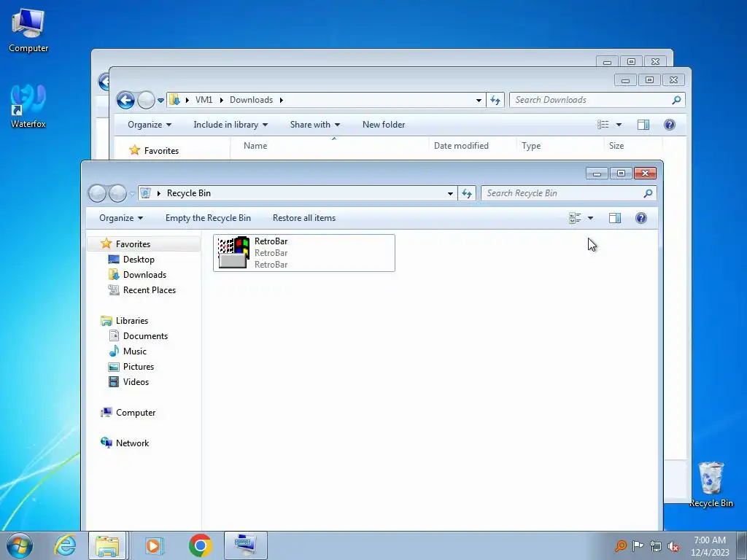Click Windows Explorer taskbar button

click(108, 545)
